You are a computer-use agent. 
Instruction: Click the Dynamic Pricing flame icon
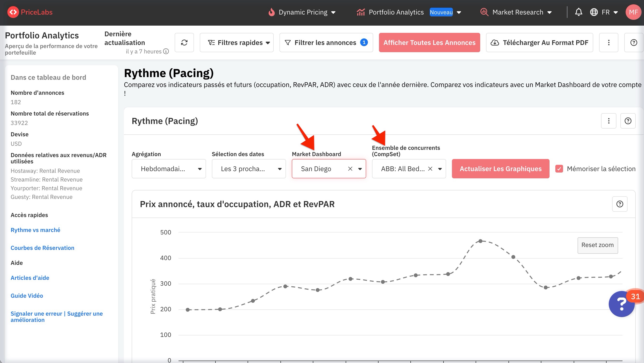(x=272, y=12)
